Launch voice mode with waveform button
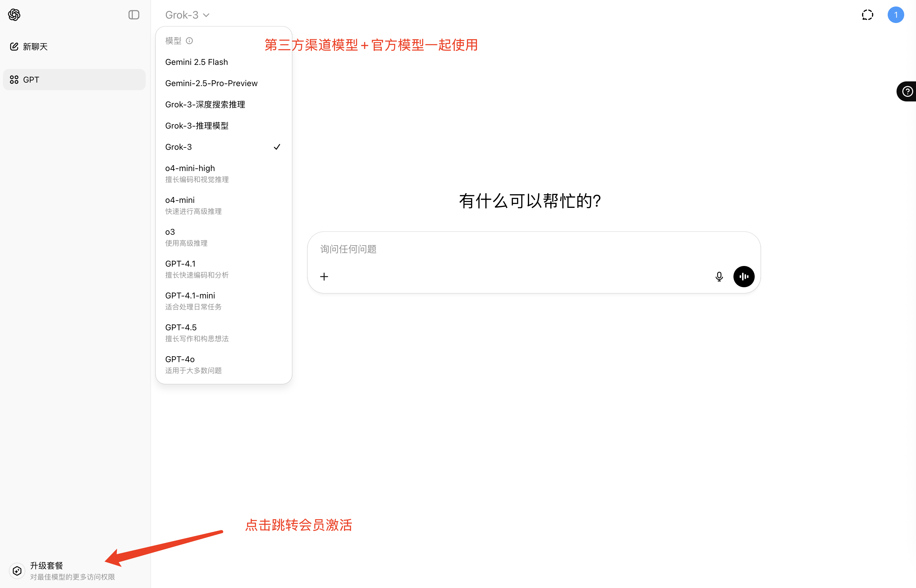Viewport: 916px width, 588px height. tap(744, 276)
